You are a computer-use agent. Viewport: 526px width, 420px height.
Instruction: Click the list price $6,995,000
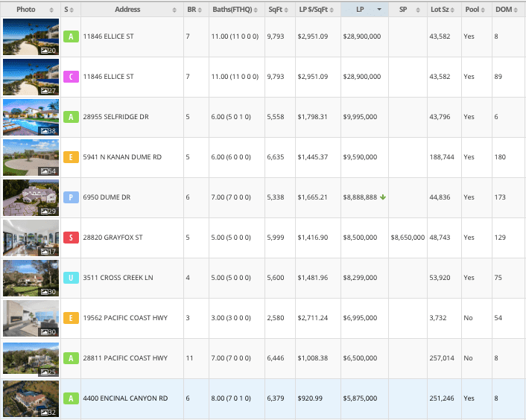click(360, 318)
